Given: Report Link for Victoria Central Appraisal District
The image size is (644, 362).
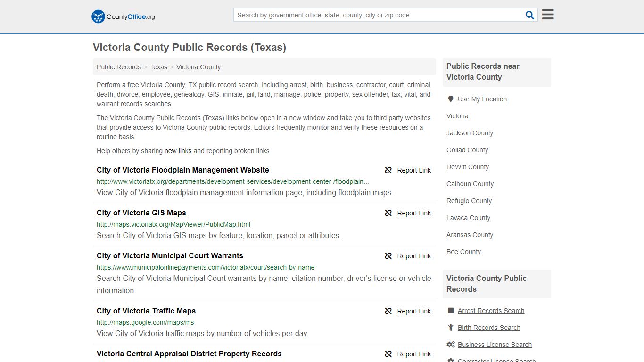Looking at the screenshot, I should tap(414, 354).
